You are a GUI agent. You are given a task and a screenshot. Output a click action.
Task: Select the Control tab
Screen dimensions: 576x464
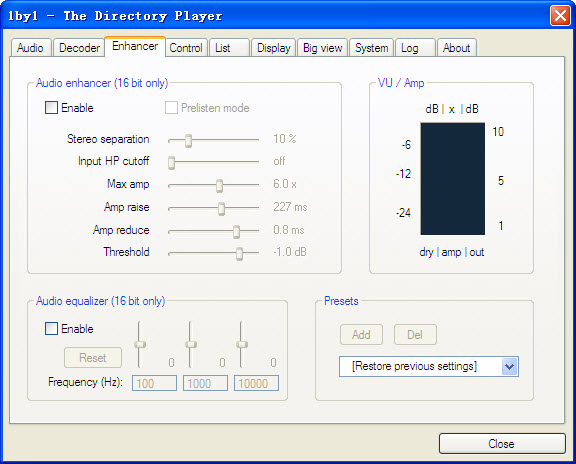pyautogui.click(x=186, y=48)
